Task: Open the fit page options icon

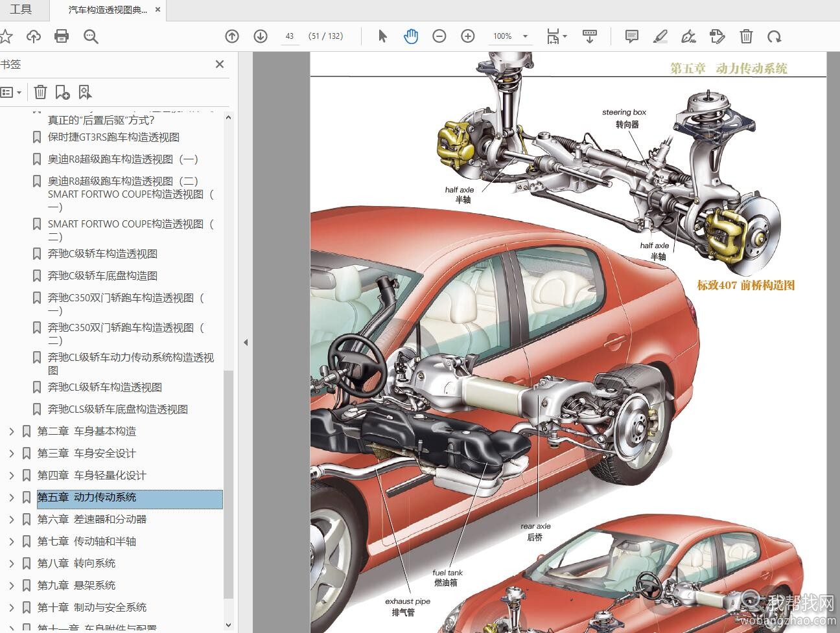Action: coord(556,36)
